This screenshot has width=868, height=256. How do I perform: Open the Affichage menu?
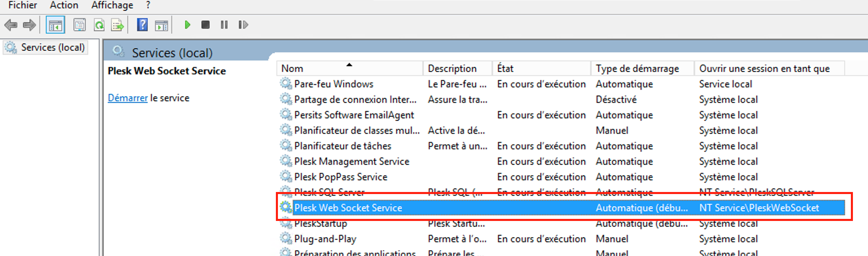[112, 5]
